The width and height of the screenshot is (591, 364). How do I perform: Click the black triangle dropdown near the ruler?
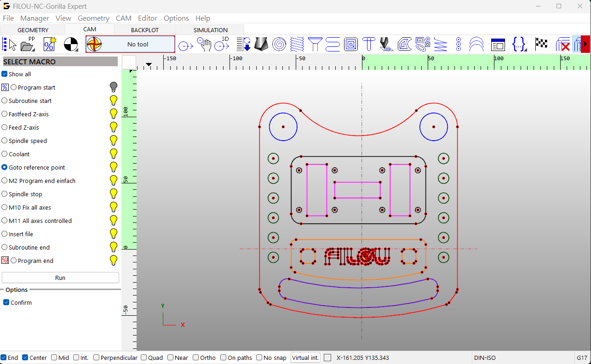click(149, 65)
